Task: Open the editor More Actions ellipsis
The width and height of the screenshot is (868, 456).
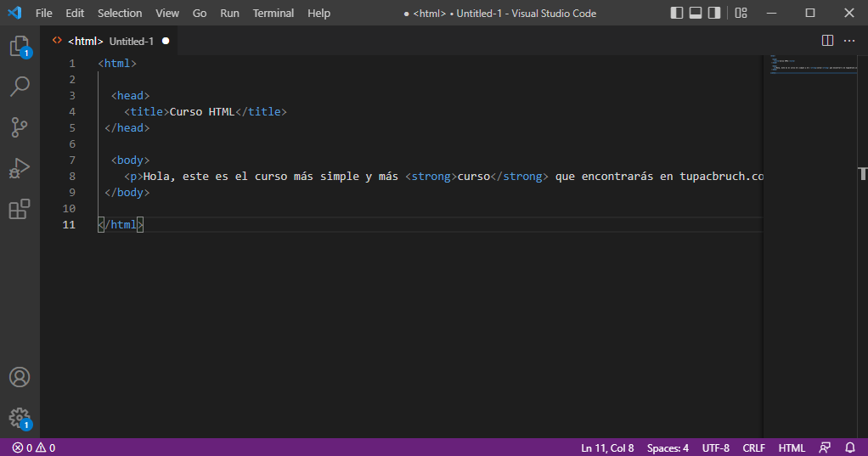Action: [x=849, y=41]
